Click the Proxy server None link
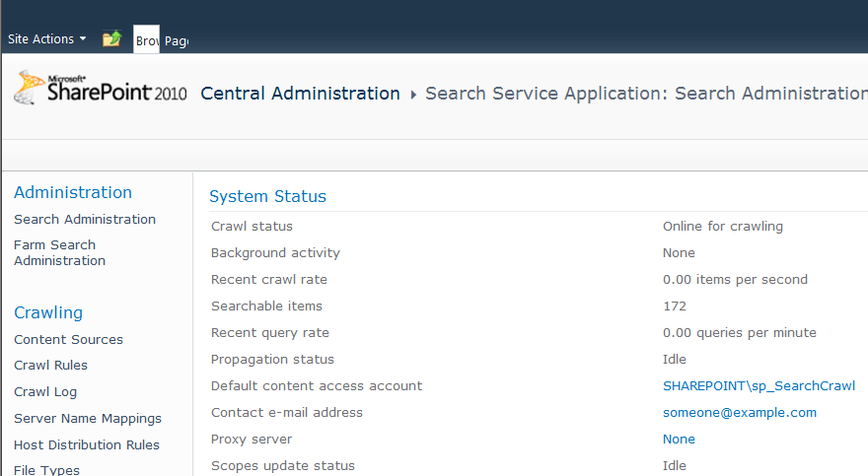 click(679, 439)
